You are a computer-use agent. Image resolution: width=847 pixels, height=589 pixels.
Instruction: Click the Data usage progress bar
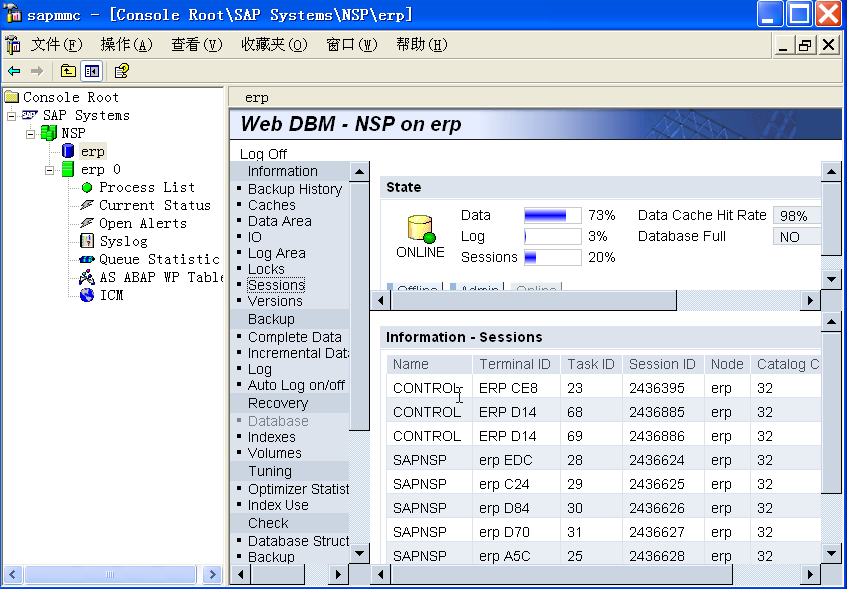tap(552, 215)
